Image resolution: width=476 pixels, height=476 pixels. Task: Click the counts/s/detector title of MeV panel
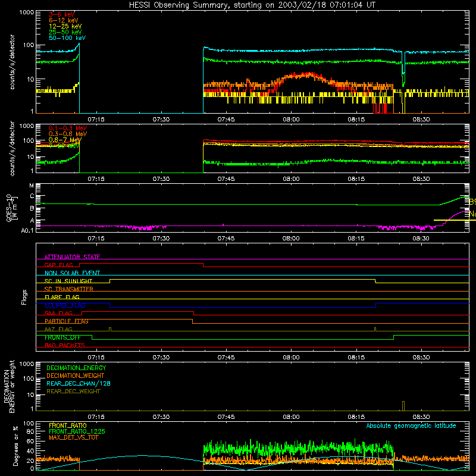point(12,148)
